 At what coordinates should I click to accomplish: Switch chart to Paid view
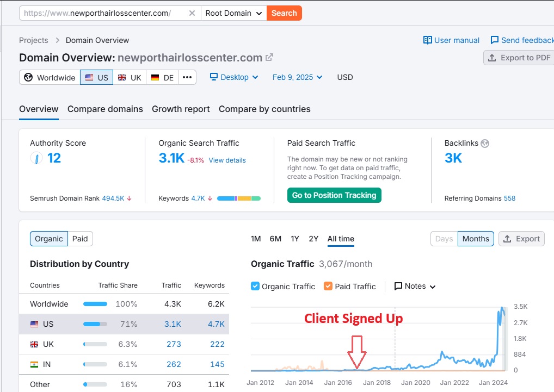(80, 239)
